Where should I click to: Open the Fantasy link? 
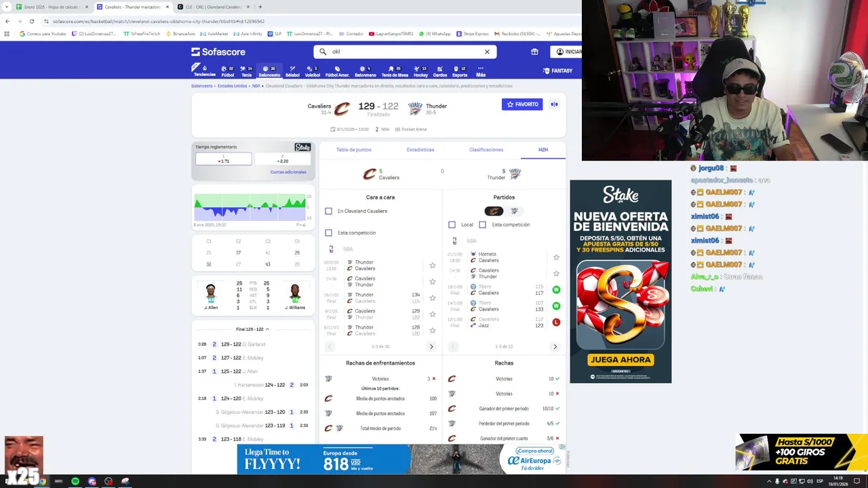point(557,70)
